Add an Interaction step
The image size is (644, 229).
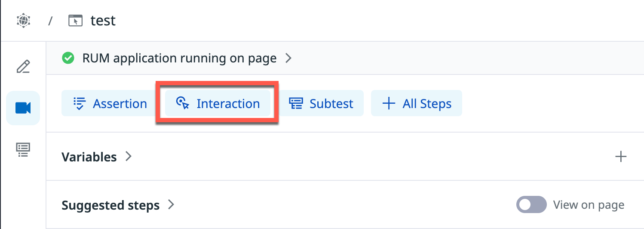click(218, 103)
